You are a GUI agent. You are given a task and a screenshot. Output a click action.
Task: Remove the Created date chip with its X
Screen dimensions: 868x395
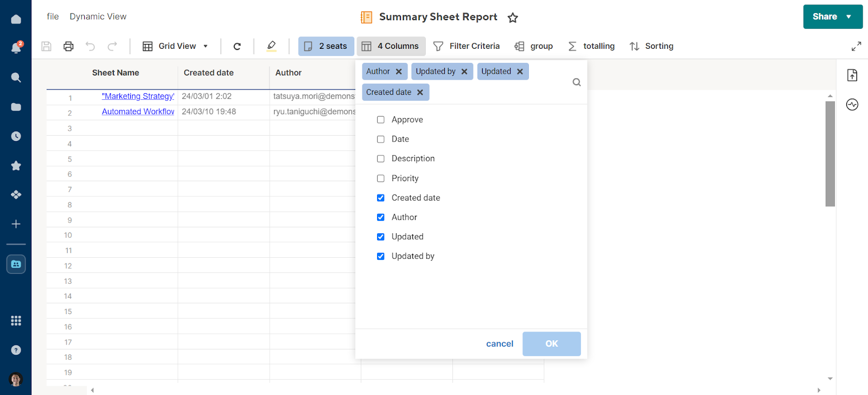420,92
